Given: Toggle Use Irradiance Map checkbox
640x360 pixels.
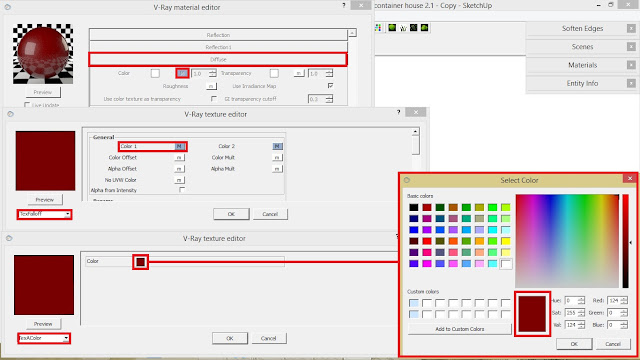Looking at the screenshot, I should 330,86.
